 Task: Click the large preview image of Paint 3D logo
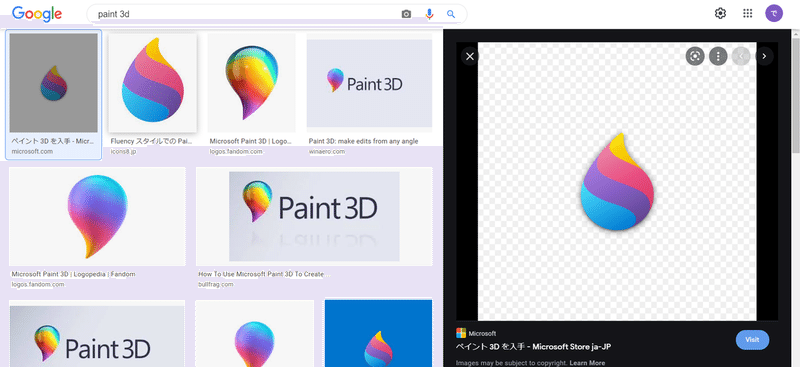[617, 181]
